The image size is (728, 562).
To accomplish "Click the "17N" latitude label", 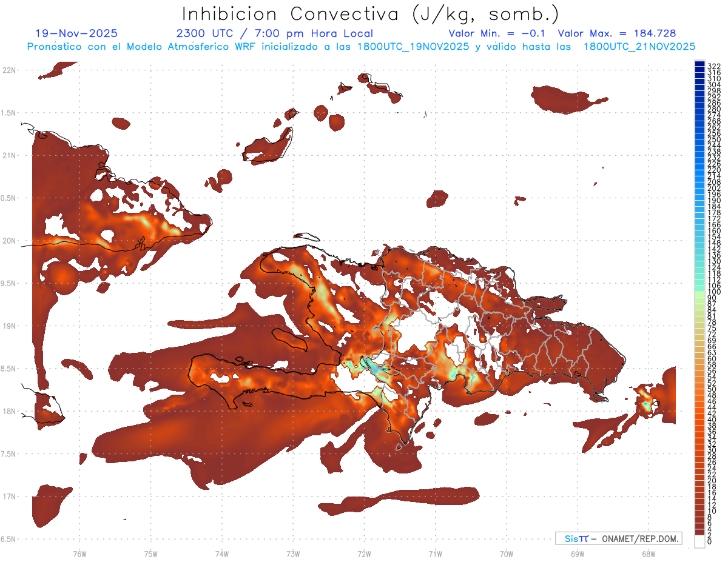I will (x=8, y=497).
